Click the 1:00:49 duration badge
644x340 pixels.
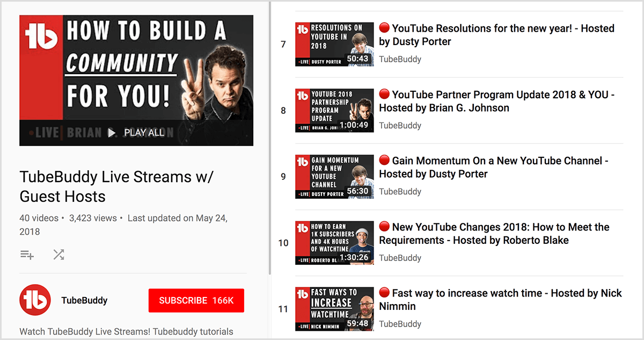[x=354, y=125]
